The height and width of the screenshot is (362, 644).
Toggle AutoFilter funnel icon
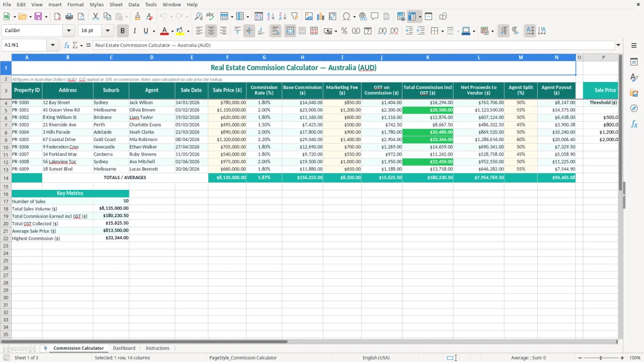294,17
